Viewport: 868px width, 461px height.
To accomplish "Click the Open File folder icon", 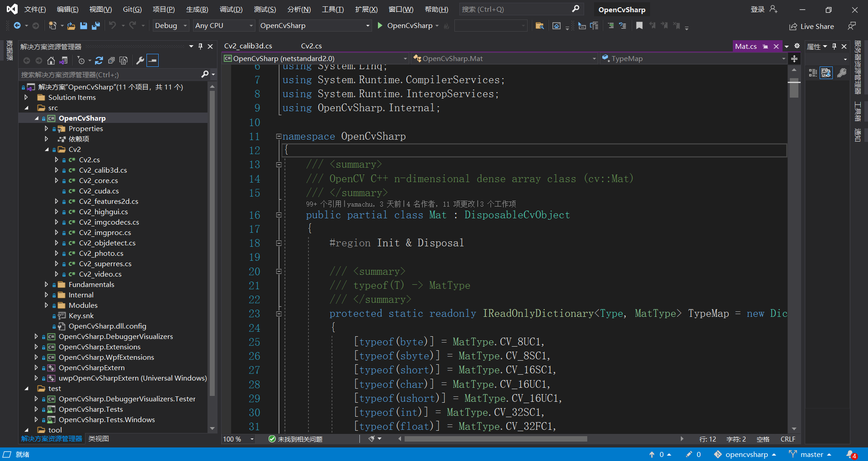I will click(71, 26).
